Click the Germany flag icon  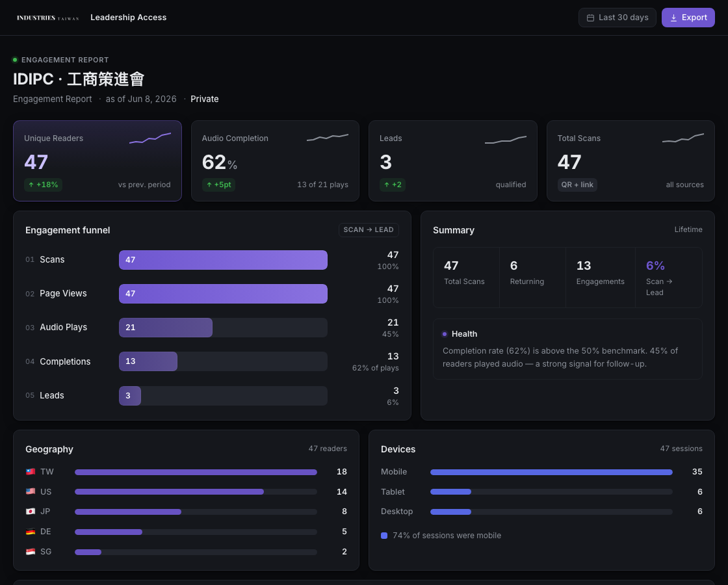pos(31,532)
